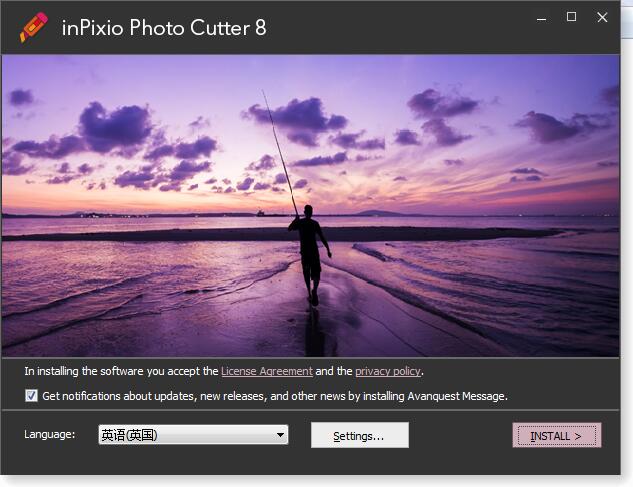Close the inPixio installer window
This screenshot has width=633, height=487.
click(x=602, y=17)
